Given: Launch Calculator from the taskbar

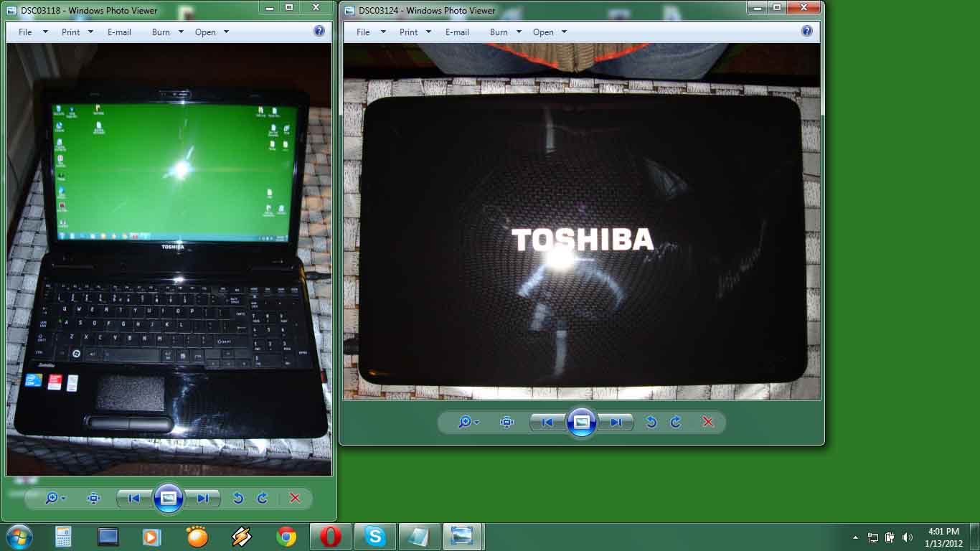Looking at the screenshot, I should tap(63, 537).
